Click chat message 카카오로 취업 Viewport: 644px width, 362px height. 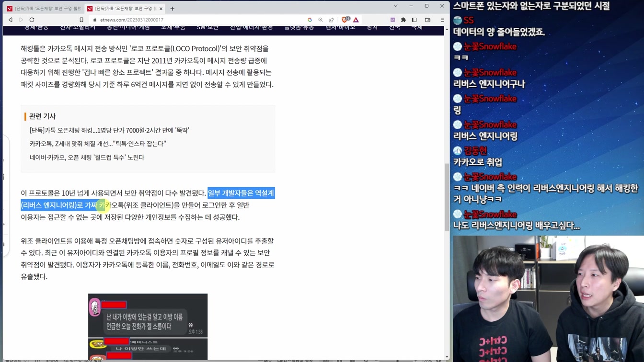point(477,162)
